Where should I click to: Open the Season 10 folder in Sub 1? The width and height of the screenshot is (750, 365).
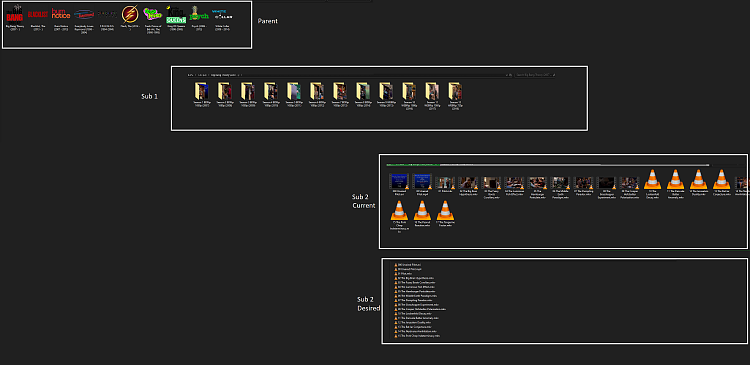click(408, 96)
